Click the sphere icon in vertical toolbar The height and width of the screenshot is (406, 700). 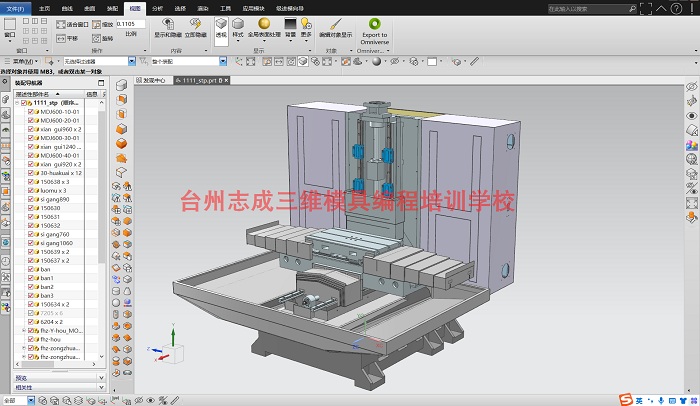click(116, 303)
